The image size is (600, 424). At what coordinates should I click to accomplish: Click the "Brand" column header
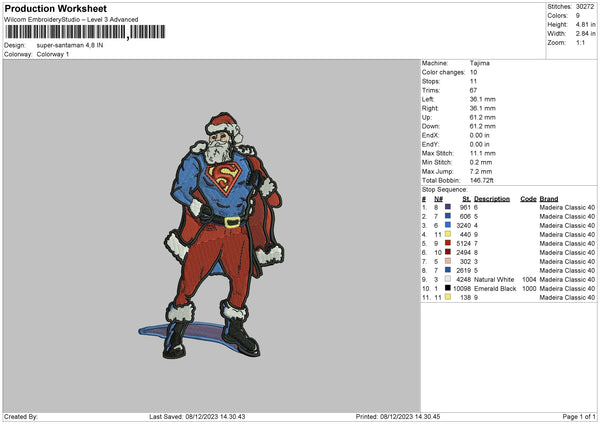pos(549,199)
